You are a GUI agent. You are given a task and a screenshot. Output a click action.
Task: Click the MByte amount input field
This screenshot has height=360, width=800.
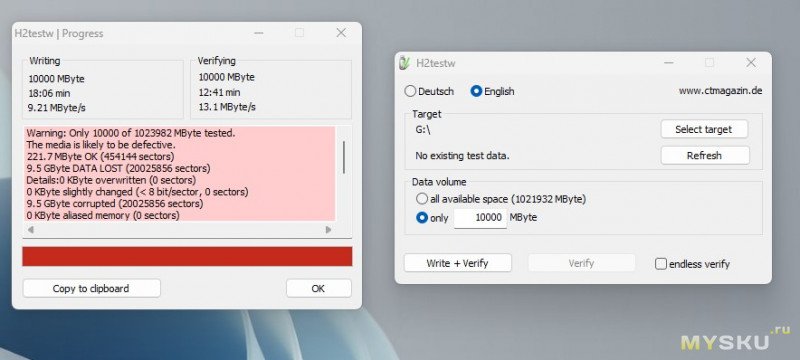480,218
